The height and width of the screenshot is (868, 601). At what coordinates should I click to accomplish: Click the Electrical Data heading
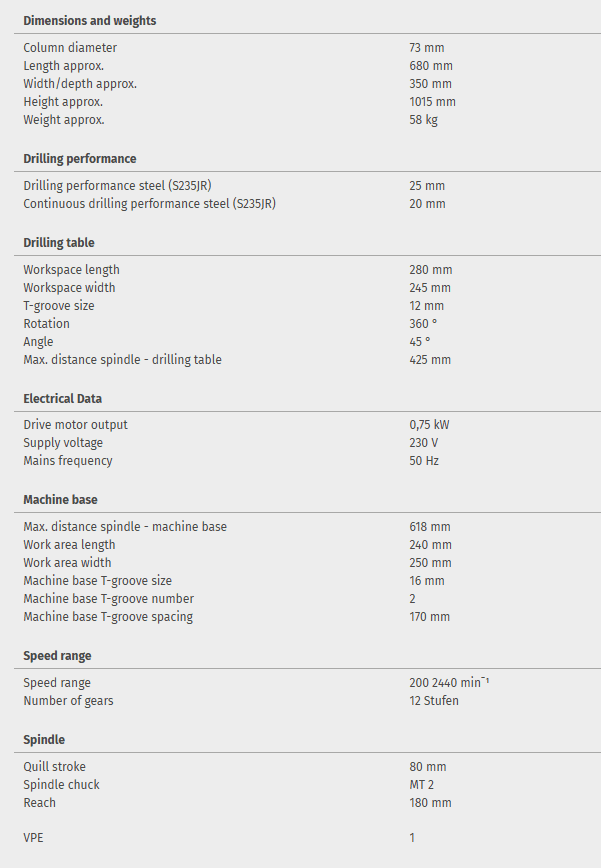click(62, 398)
